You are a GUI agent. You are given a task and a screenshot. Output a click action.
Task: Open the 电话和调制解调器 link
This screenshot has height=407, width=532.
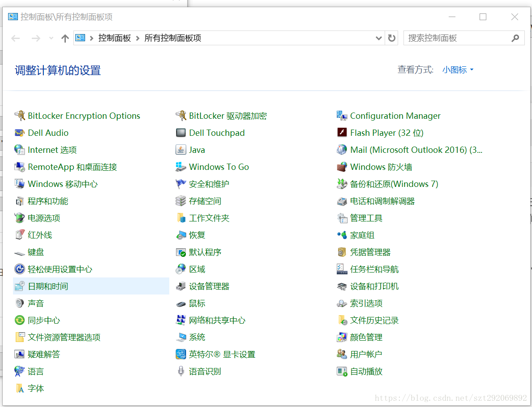(x=382, y=201)
